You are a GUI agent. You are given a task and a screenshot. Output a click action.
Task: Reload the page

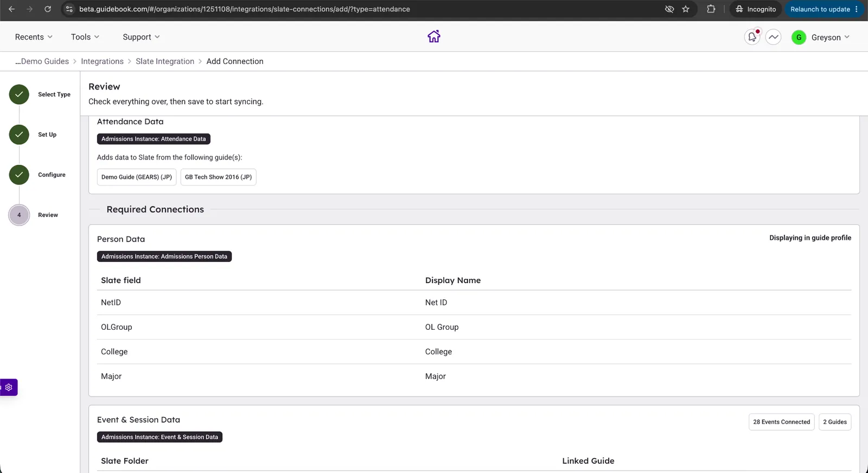(48, 9)
